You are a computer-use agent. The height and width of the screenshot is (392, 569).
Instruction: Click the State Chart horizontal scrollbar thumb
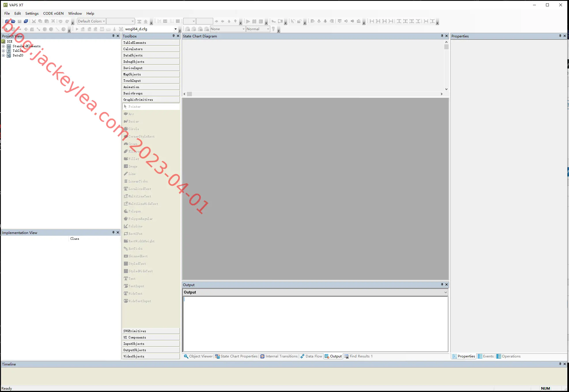tap(190, 94)
